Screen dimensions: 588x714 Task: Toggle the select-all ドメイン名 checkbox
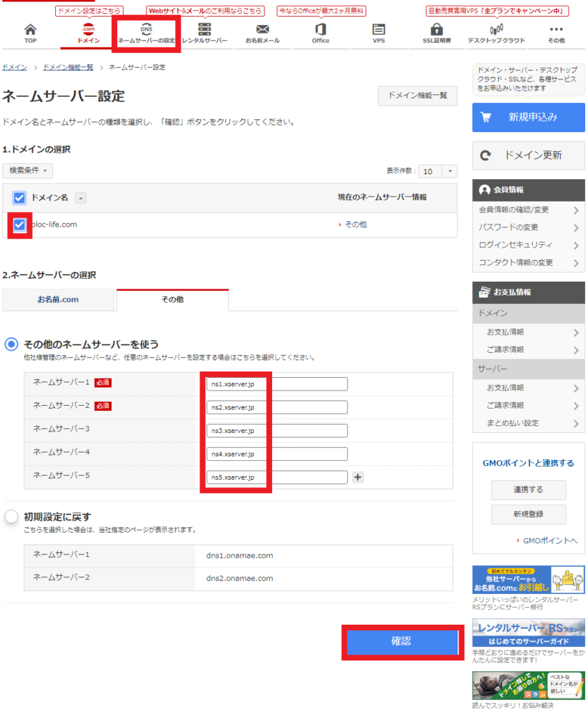click(x=19, y=197)
